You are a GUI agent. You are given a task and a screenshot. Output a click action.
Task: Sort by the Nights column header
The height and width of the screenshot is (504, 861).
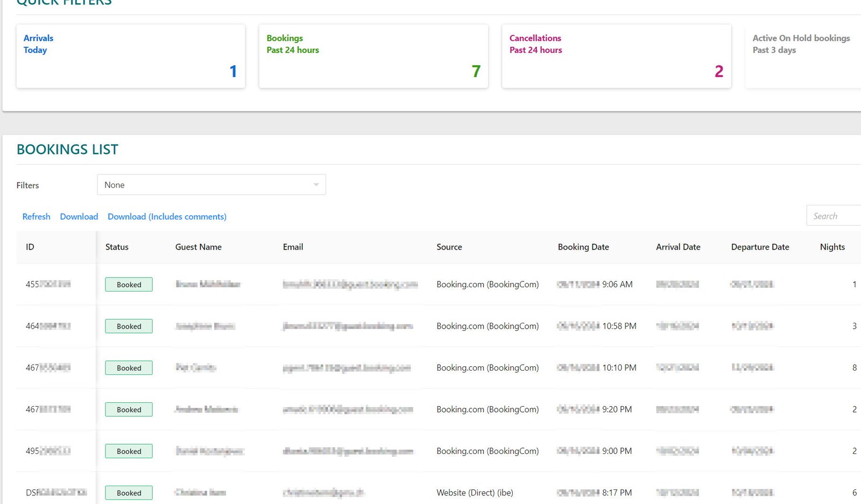(x=832, y=247)
